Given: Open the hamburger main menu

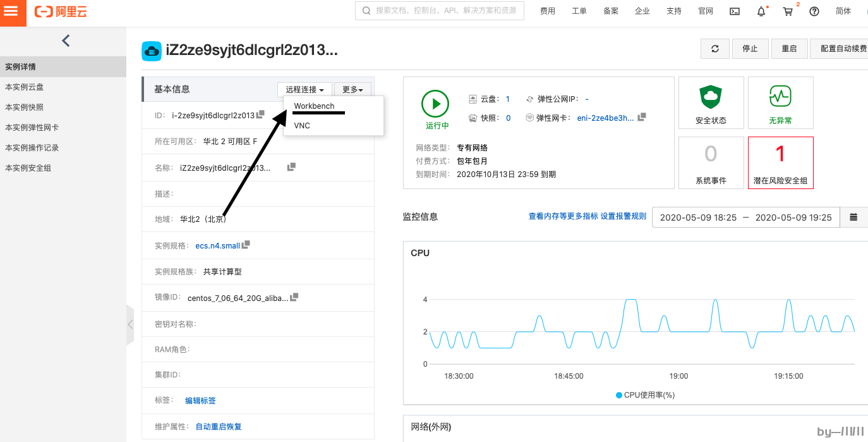Looking at the screenshot, I should (x=12, y=11).
